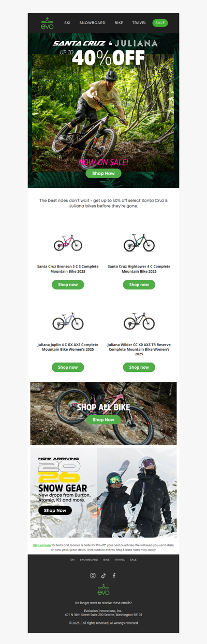Click Shop Now on the 40% off banner
Viewport: 207px width, 644px height.
click(103, 174)
